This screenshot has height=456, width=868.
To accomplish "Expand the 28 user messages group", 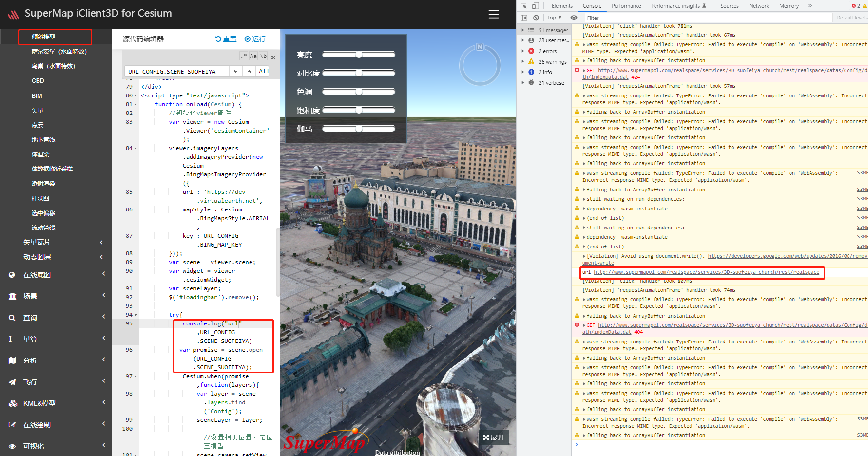I will 523,40.
